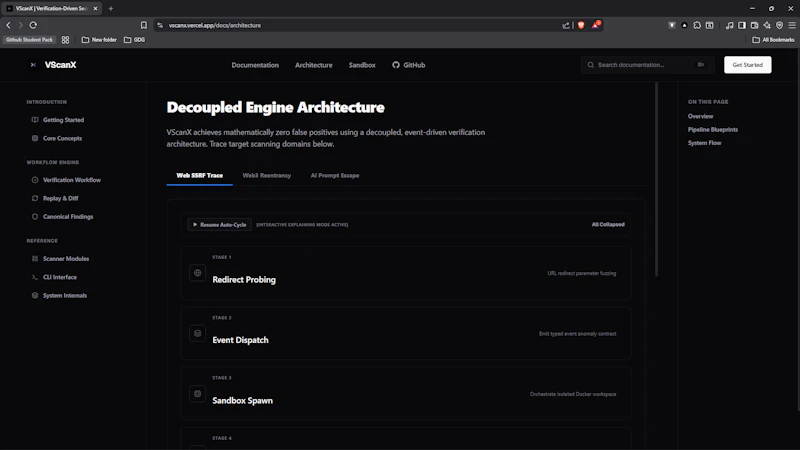This screenshot has width=800, height=450.
Task: Open the Leo AI sparkle icon
Action: pos(767,25)
